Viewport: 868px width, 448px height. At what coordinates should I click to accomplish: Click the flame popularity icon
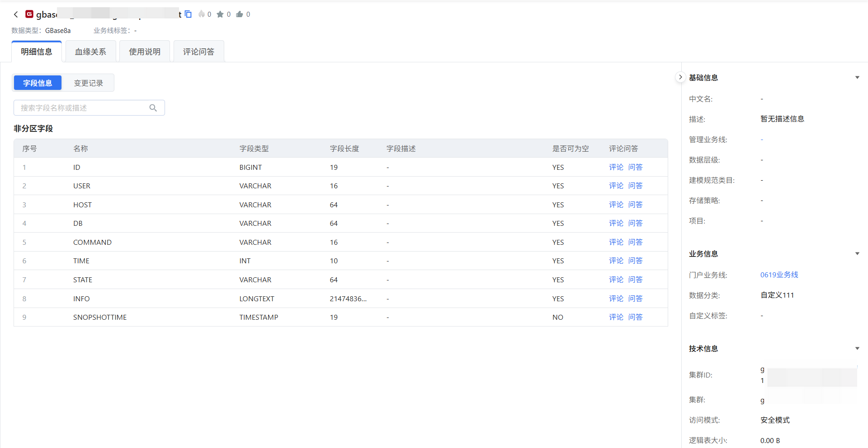pyautogui.click(x=202, y=14)
